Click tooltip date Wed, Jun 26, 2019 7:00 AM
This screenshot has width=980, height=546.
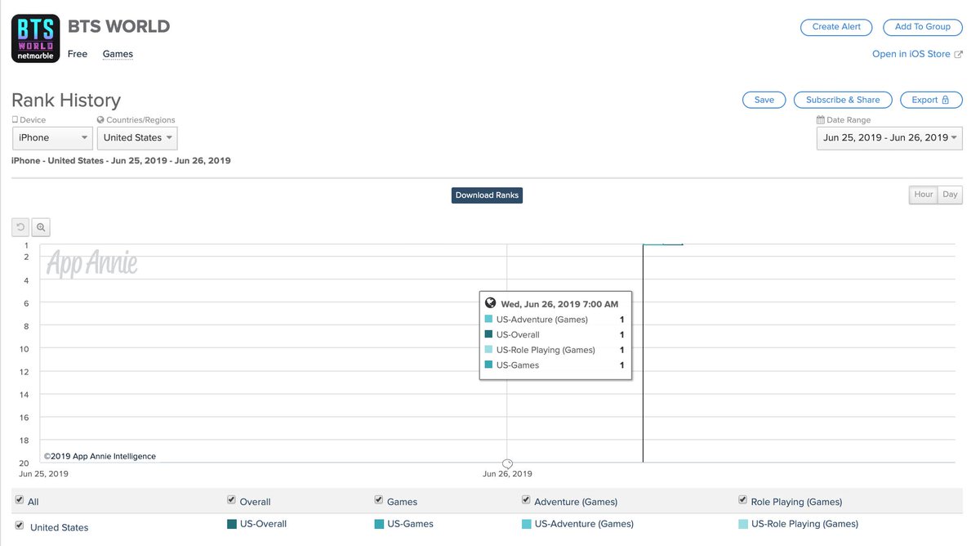(559, 304)
